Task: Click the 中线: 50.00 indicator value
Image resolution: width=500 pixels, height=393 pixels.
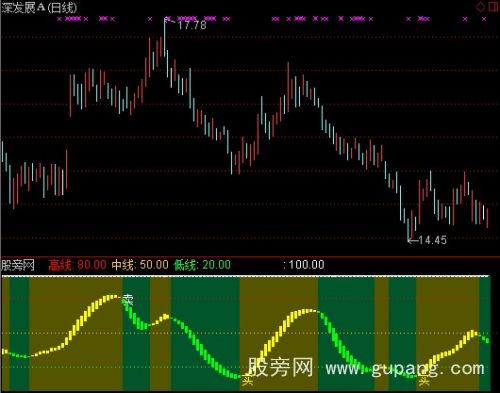Action: 140,265
